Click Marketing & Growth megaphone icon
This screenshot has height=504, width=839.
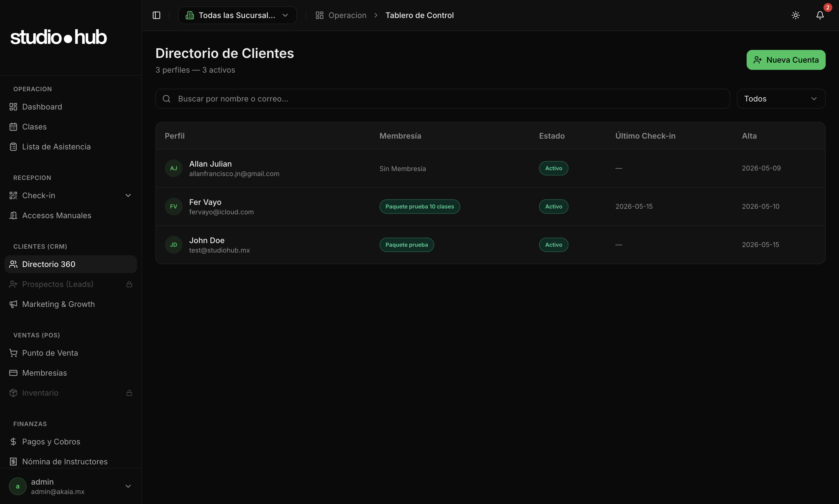coord(13,304)
